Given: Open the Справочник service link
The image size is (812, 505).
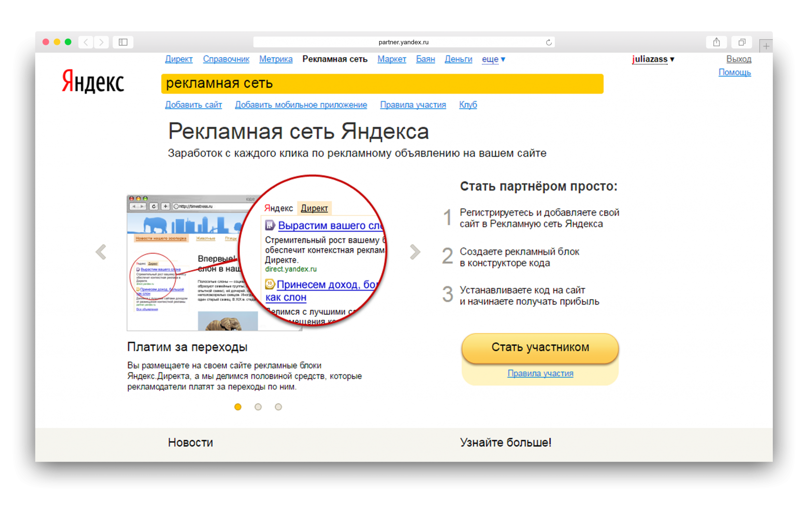Looking at the screenshot, I should tap(226, 59).
